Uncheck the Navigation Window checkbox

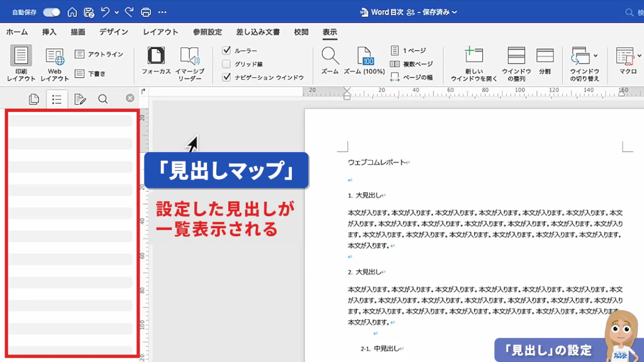226,77
